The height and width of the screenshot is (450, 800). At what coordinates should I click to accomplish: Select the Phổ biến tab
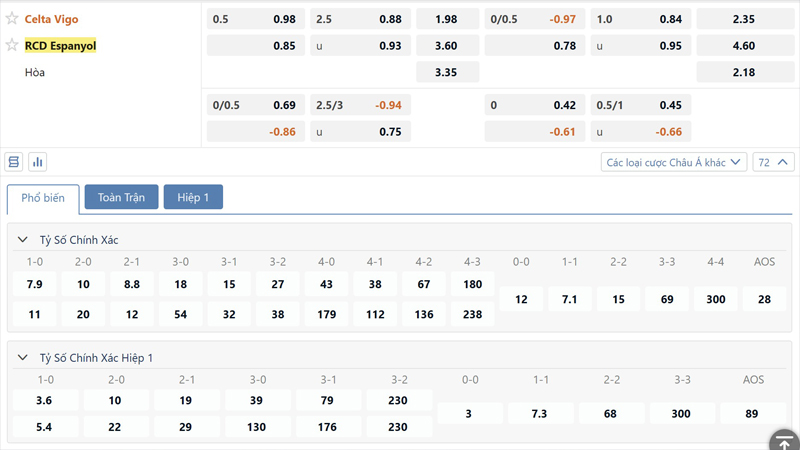43,198
